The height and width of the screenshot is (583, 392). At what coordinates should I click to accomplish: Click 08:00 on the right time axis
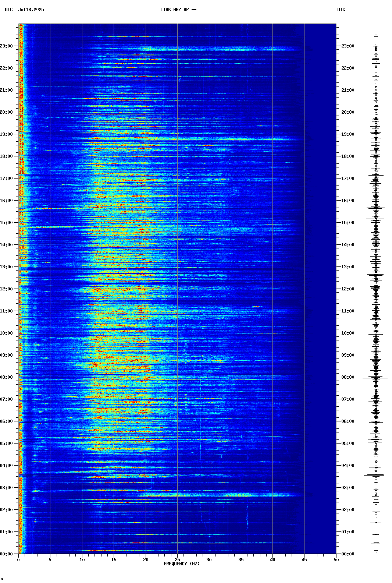point(348,377)
